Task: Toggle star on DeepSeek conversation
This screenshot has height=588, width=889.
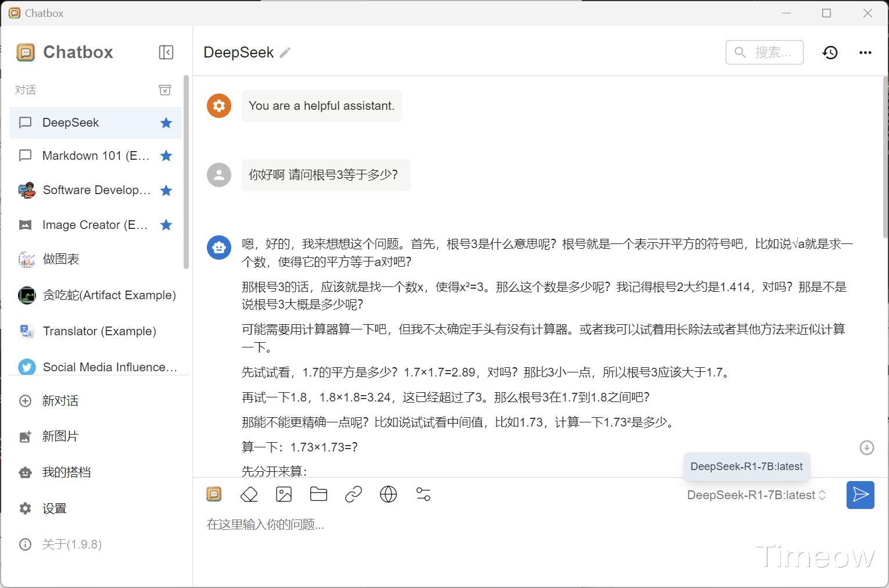Action: point(166,123)
